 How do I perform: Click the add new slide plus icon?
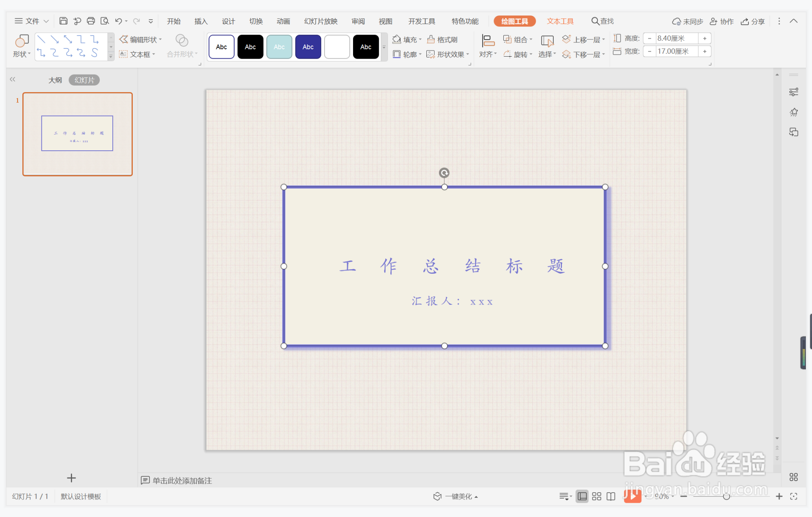coord(71,478)
